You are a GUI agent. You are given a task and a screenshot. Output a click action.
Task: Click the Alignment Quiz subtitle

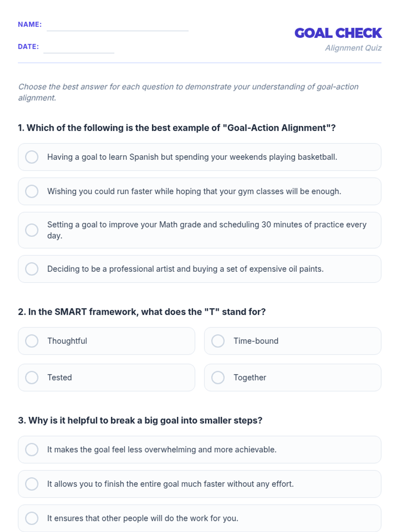353,48
